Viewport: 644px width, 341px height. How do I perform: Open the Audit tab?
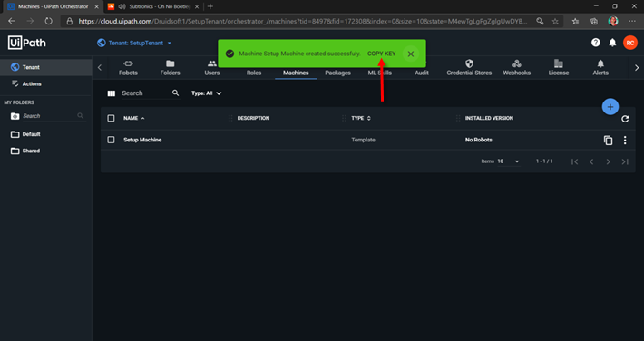coord(422,73)
